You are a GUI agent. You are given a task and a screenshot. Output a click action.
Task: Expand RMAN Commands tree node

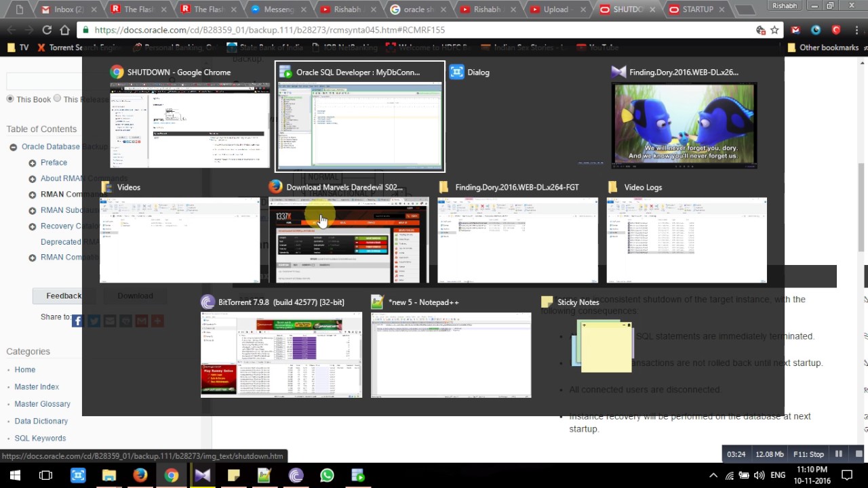(x=33, y=195)
